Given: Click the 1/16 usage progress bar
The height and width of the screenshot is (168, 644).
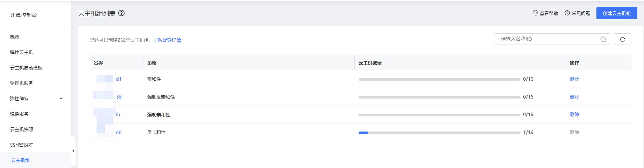Looking at the screenshot, I should click(x=439, y=133).
